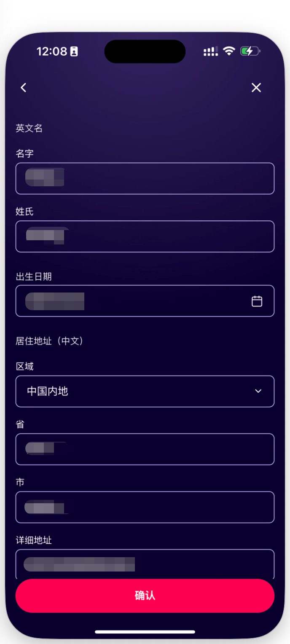The height and width of the screenshot is (644, 290).
Task: Focus the 市 input field
Action: 145,507
